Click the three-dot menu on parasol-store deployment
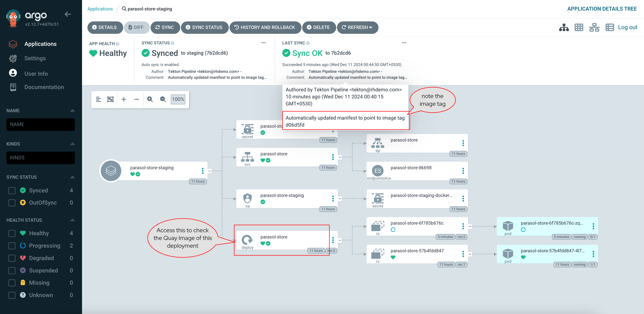The image size is (644, 314). click(x=333, y=239)
